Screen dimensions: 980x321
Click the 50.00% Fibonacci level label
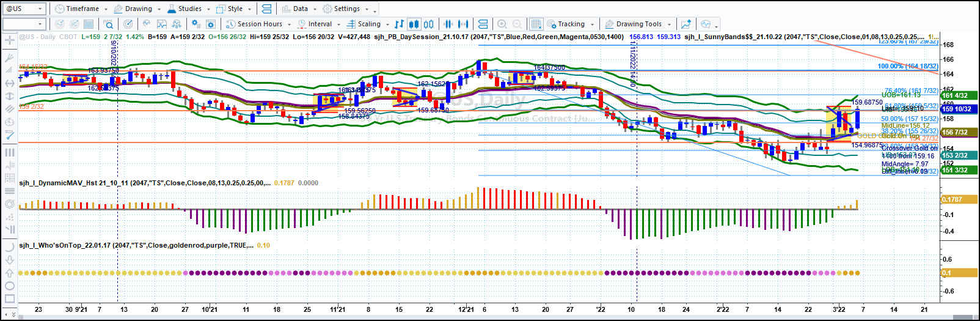pyautogui.click(x=909, y=119)
